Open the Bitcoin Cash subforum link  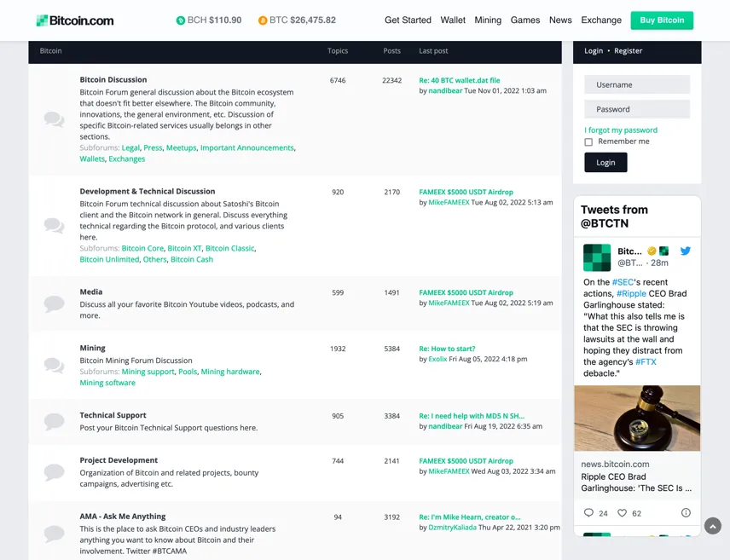pos(192,259)
